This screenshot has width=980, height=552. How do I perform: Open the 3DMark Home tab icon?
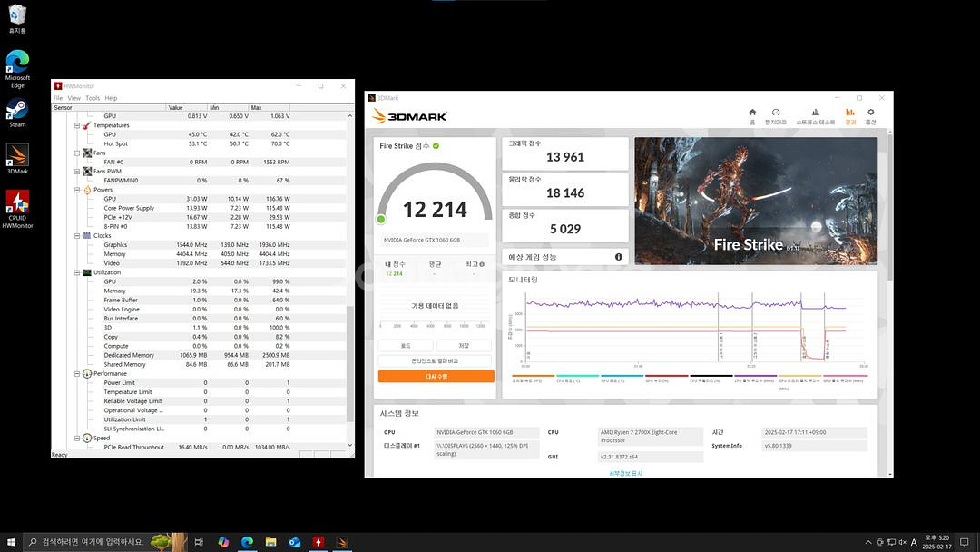pos(752,113)
